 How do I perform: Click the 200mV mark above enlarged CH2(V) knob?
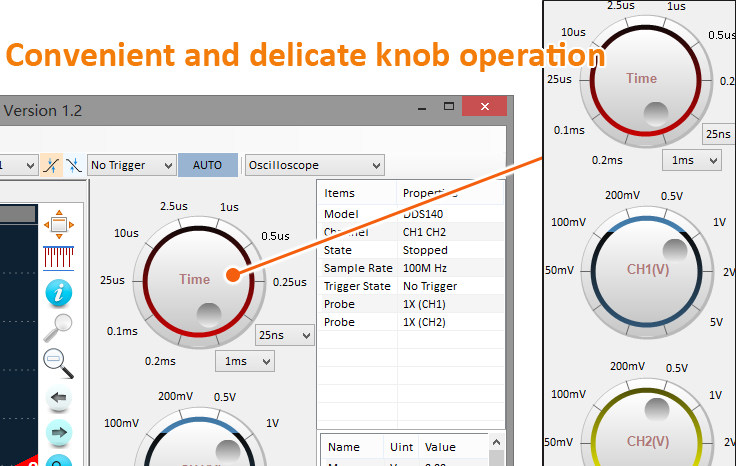(x=628, y=366)
